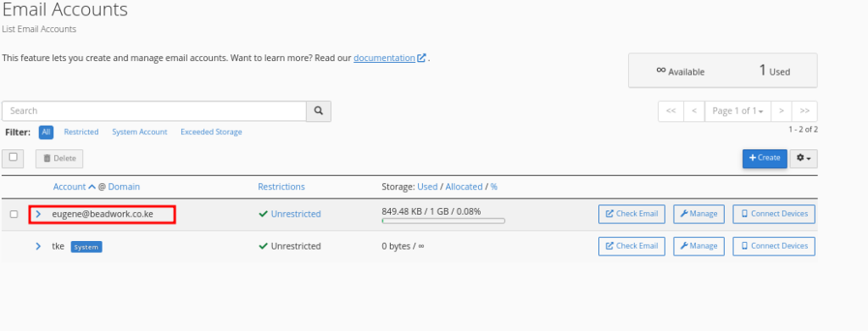Click the magnifying glass search icon

pyautogui.click(x=319, y=111)
